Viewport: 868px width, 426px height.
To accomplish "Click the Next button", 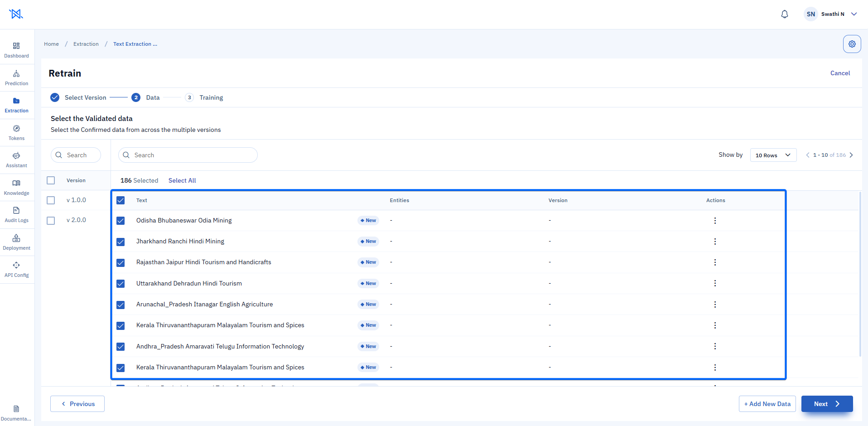I will click(827, 404).
